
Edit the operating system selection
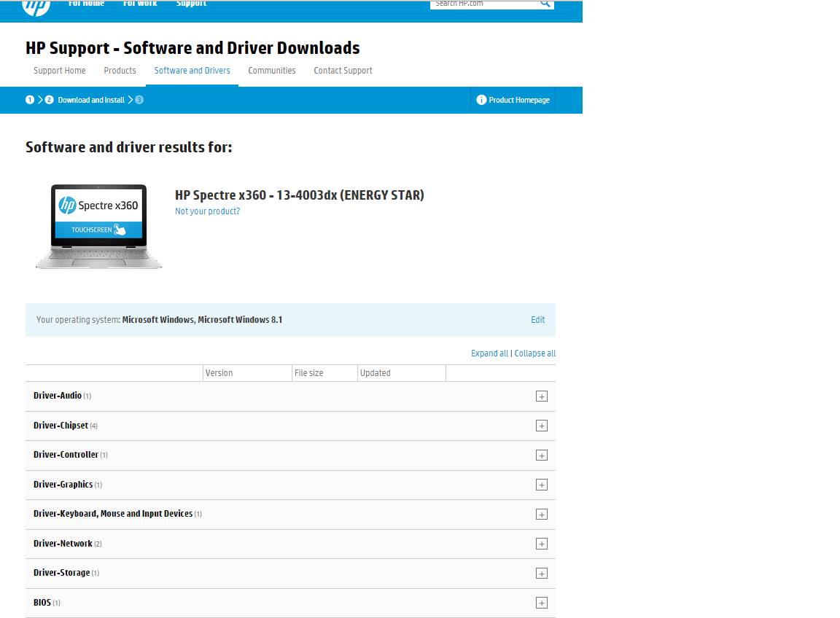point(537,320)
